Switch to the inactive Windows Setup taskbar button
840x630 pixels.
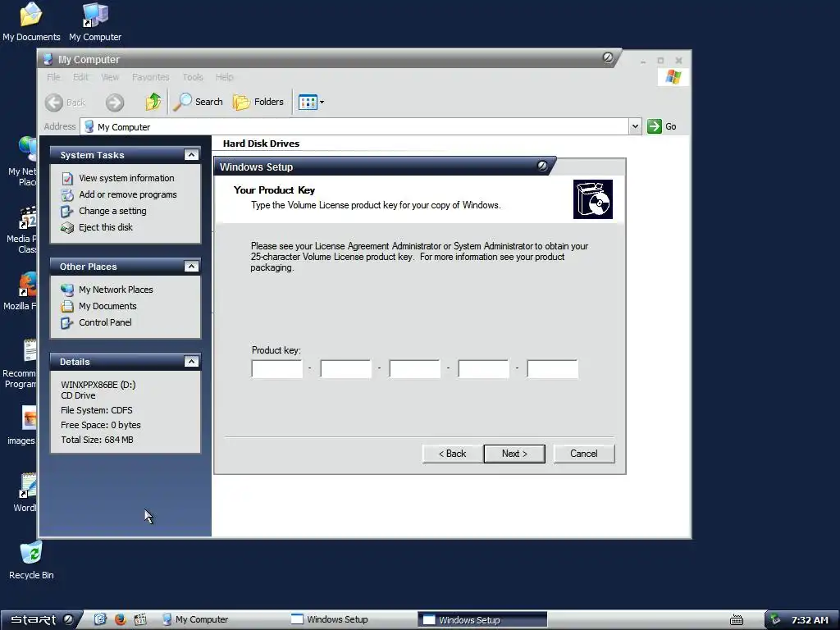click(x=351, y=619)
